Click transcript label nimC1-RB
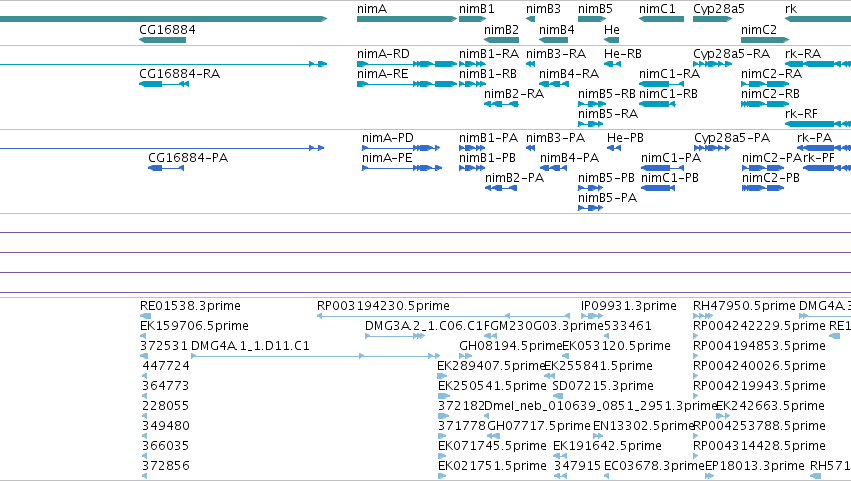851x481 pixels. pos(668,94)
